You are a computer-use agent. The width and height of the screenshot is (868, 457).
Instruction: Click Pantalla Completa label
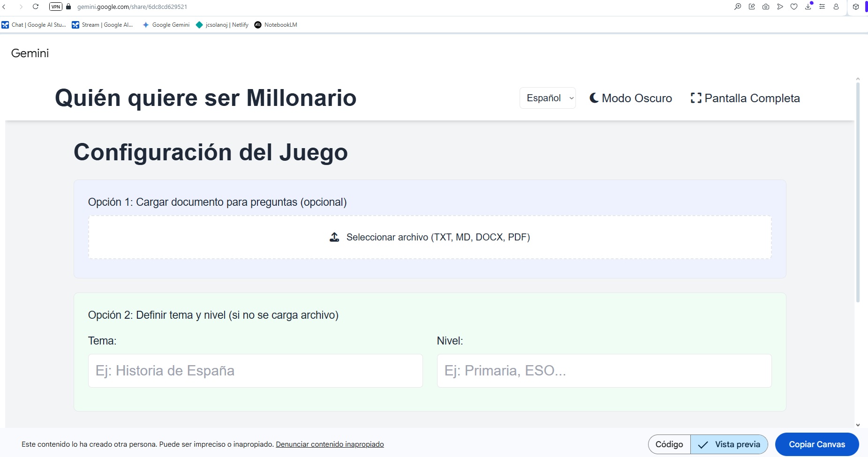(x=752, y=98)
